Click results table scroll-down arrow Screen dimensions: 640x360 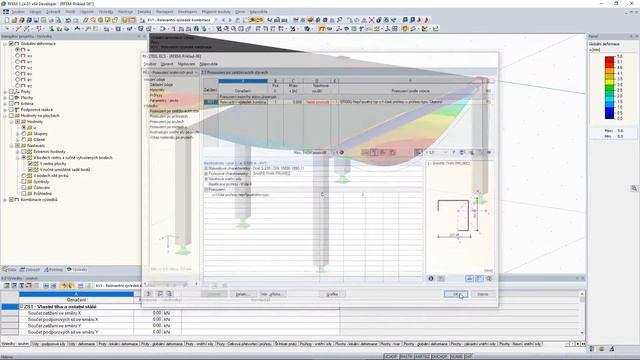[x=582, y=333]
